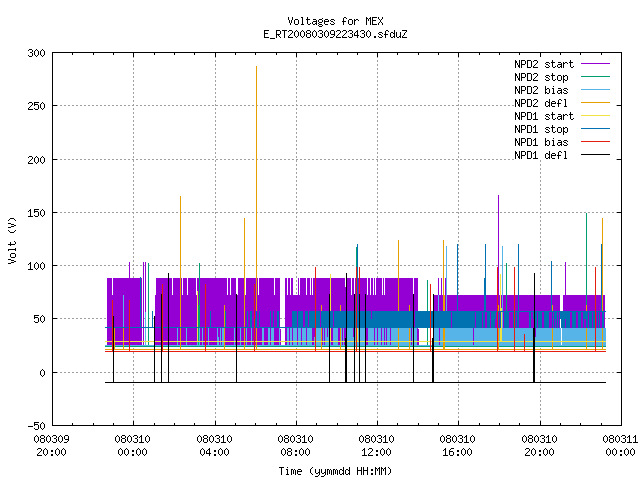Click the 'NPD1 bias' legend label
The image size is (640, 480).
(x=541, y=142)
